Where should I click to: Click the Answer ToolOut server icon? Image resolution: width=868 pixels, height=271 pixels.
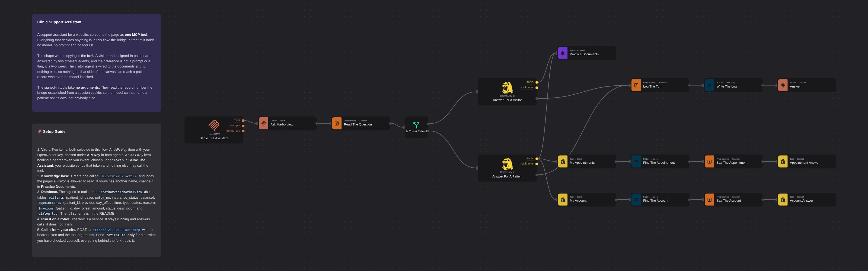[x=783, y=86]
